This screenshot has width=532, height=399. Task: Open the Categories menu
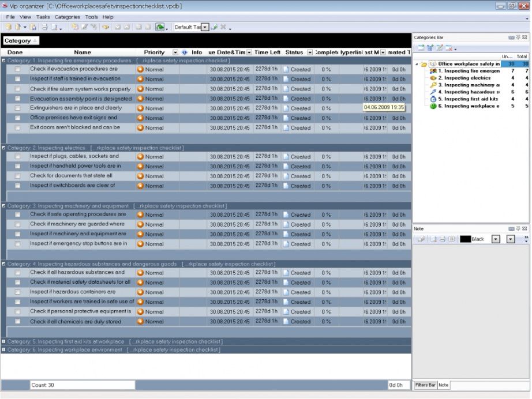coord(67,17)
